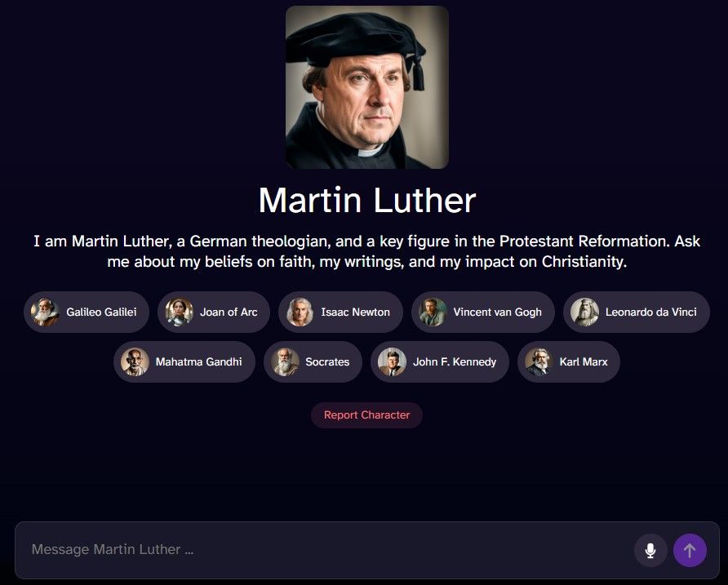Open the Isaac Newton chat
728x585 pixels.
341,312
